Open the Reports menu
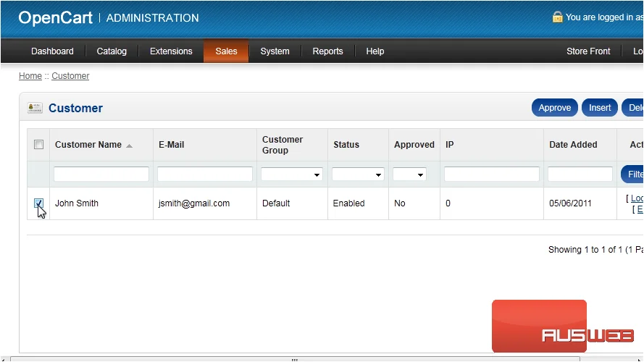 click(x=327, y=51)
